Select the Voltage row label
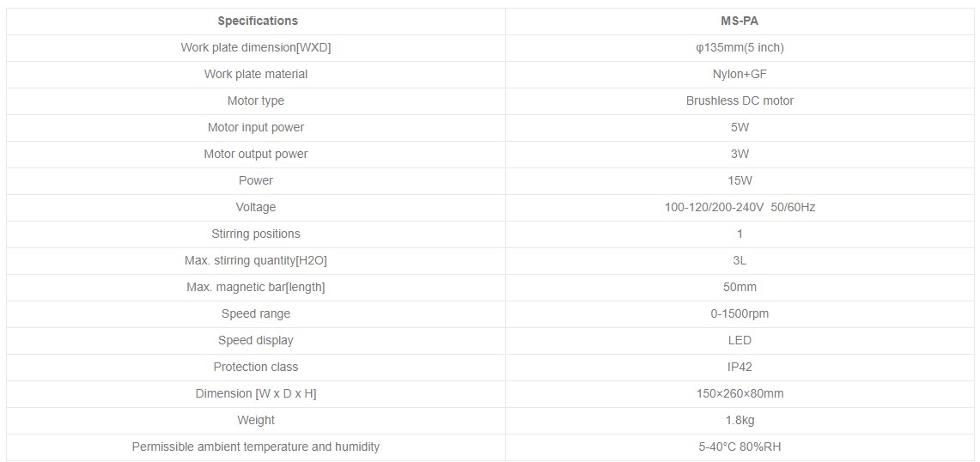This screenshot has width=980, height=462. (256, 207)
